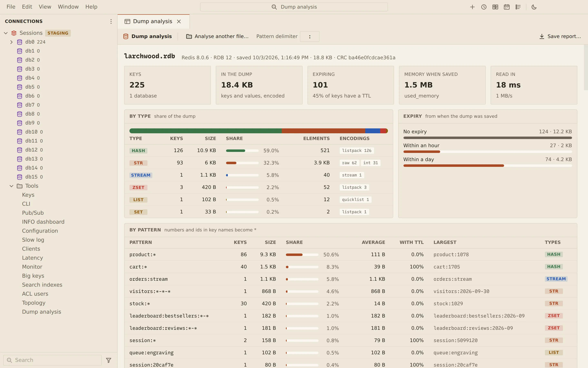The height and width of the screenshot is (368, 588).
Task: Click the vertical scrollbar of the report
Action: coord(586,68)
